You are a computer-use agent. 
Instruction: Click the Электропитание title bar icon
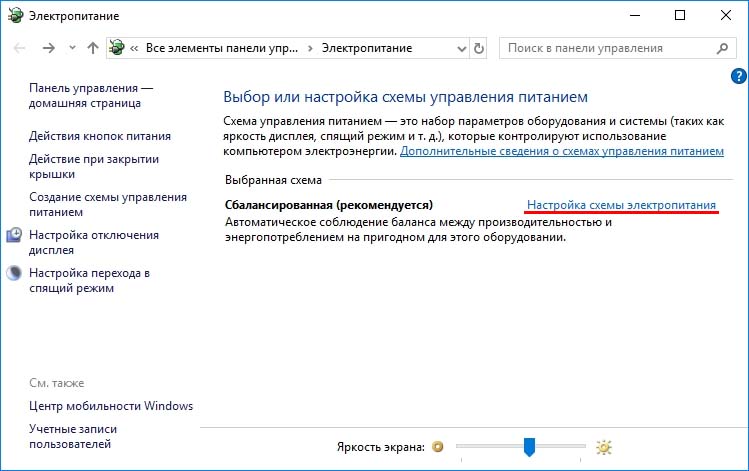pyautogui.click(x=15, y=16)
